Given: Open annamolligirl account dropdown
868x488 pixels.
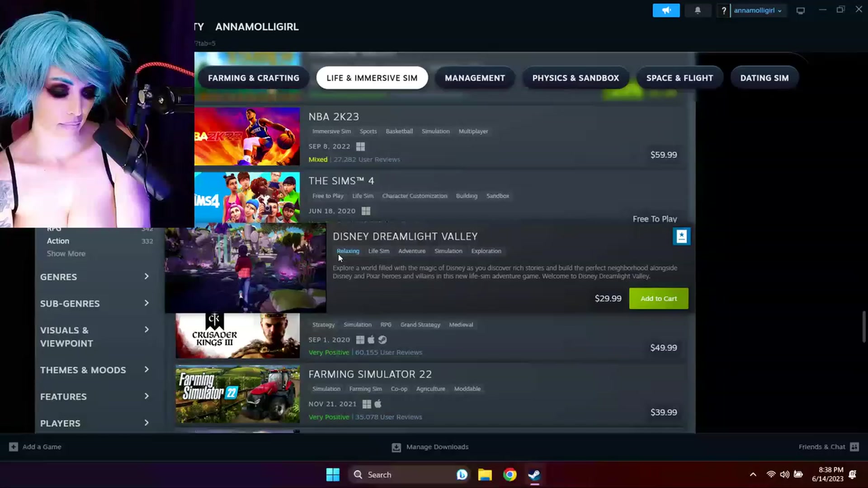Looking at the screenshot, I should point(758,10).
